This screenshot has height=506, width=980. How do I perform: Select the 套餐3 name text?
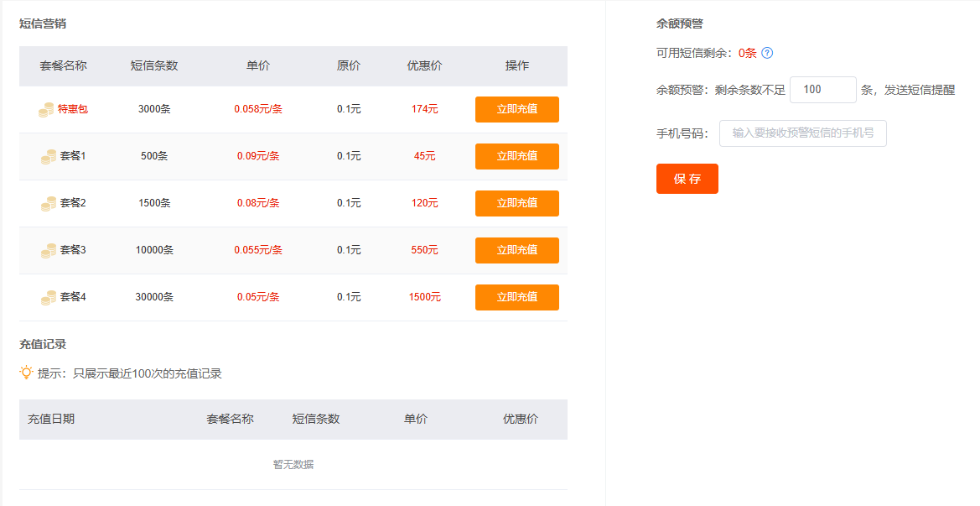point(72,249)
